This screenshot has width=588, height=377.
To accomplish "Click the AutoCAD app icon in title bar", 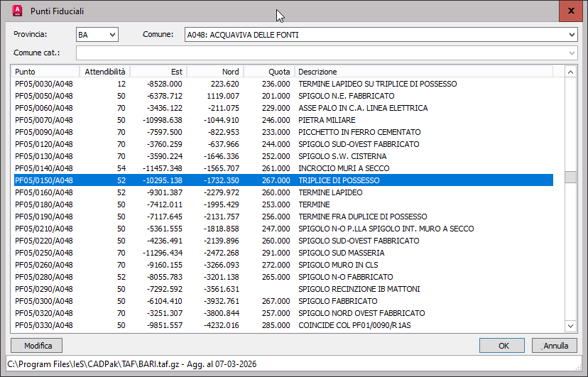I will (17, 11).
